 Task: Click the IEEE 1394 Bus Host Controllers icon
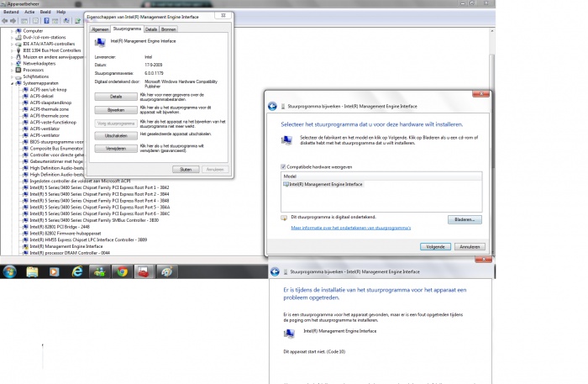(x=18, y=50)
